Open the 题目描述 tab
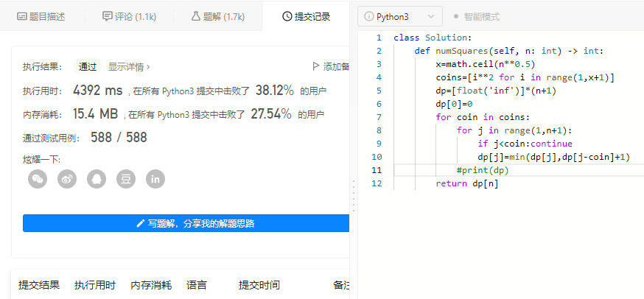The image size is (644, 299). pos(41,17)
